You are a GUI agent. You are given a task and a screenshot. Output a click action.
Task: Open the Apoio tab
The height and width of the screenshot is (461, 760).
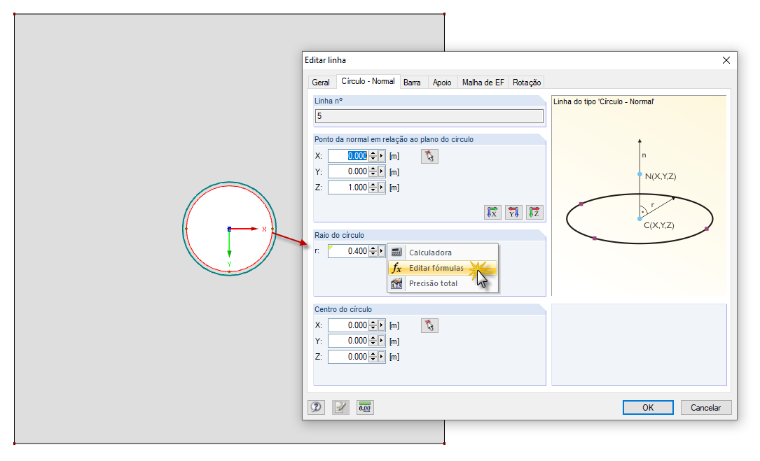pyautogui.click(x=442, y=82)
